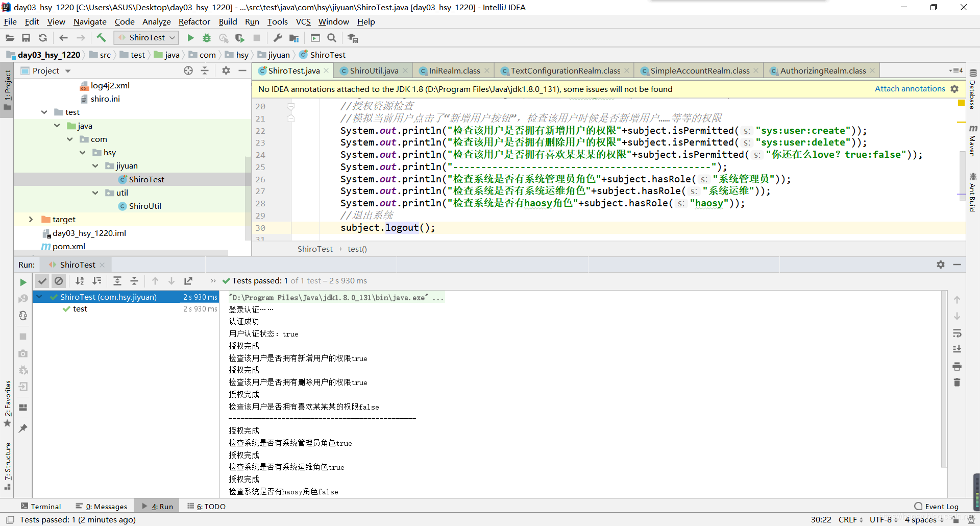Debug ShiroTest with the bug icon
Screen dimensions: 980x526
point(207,38)
